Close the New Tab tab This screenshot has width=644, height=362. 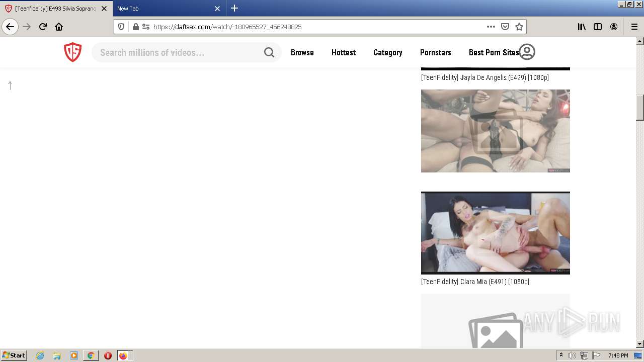click(x=217, y=9)
